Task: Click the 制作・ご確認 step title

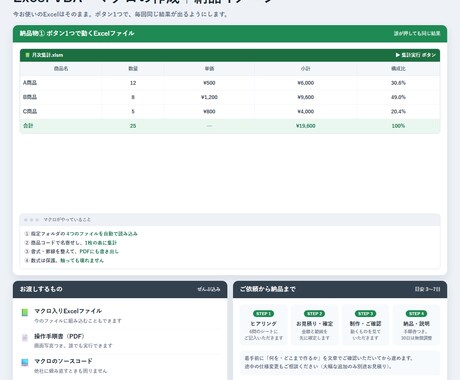Action: click(x=365, y=324)
